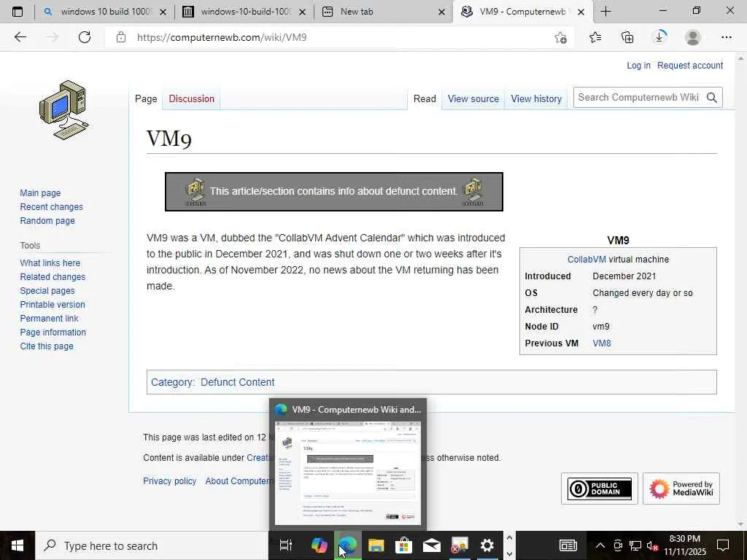Open the Downloads icon in toolbar
747x560 pixels.
659,37
